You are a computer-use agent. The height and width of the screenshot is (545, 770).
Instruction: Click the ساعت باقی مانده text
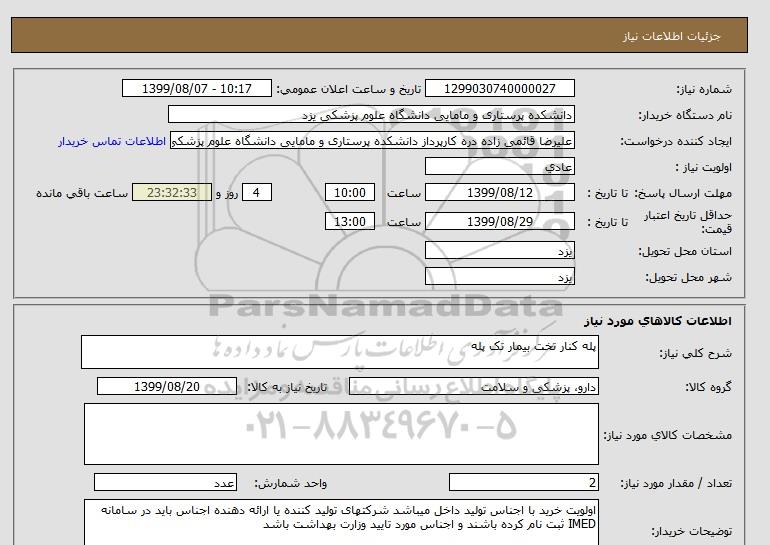tap(82, 193)
